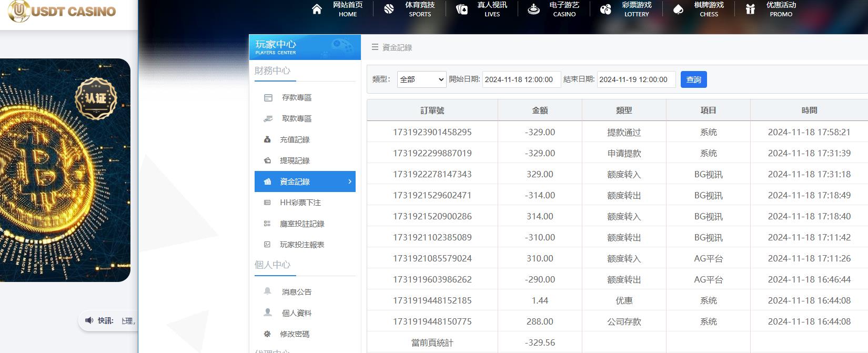The width and height of the screenshot is (868, 353).
Task: Go to 充值記錄 in sidebar
Action: (295, 139)
